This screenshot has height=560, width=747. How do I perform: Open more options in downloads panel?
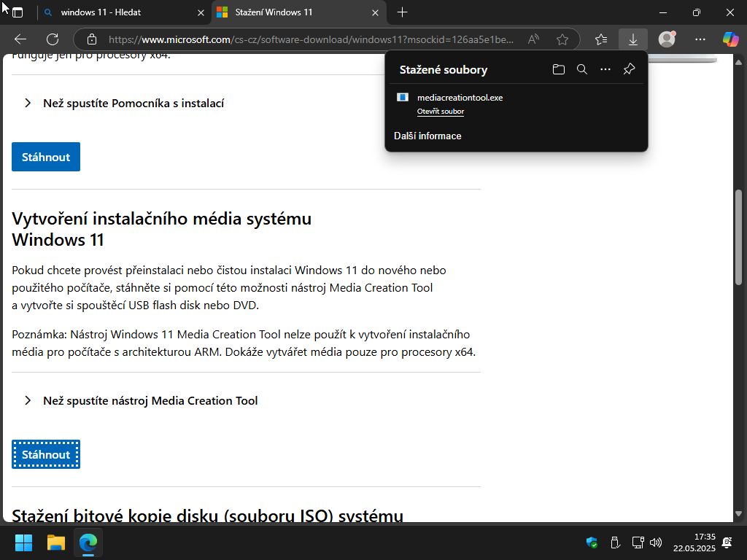click(605, 69)
